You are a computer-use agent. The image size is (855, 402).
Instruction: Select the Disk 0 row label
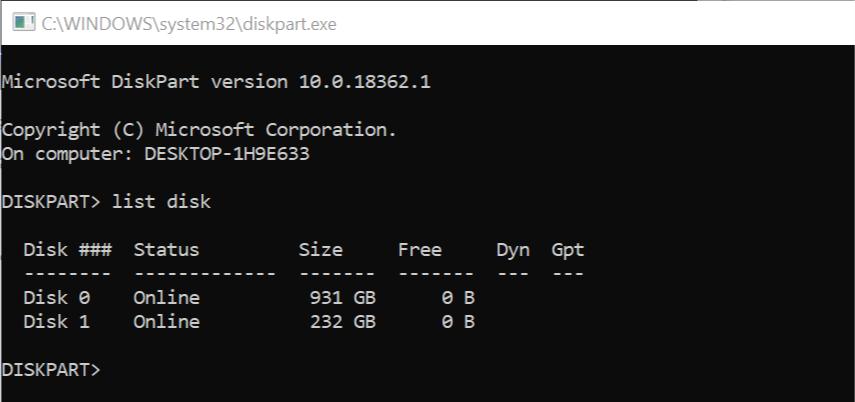[x=56, y=298]
